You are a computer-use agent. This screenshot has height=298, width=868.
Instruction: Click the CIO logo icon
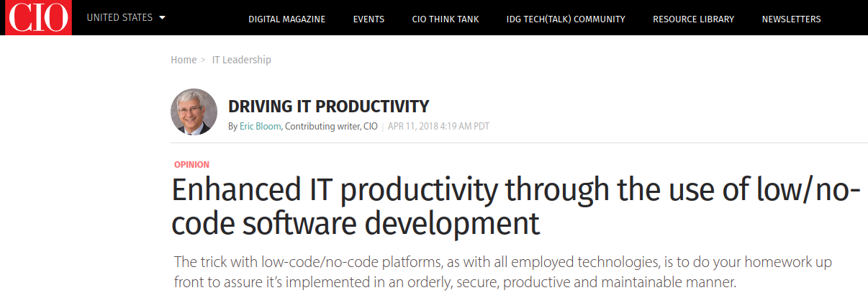37,17
